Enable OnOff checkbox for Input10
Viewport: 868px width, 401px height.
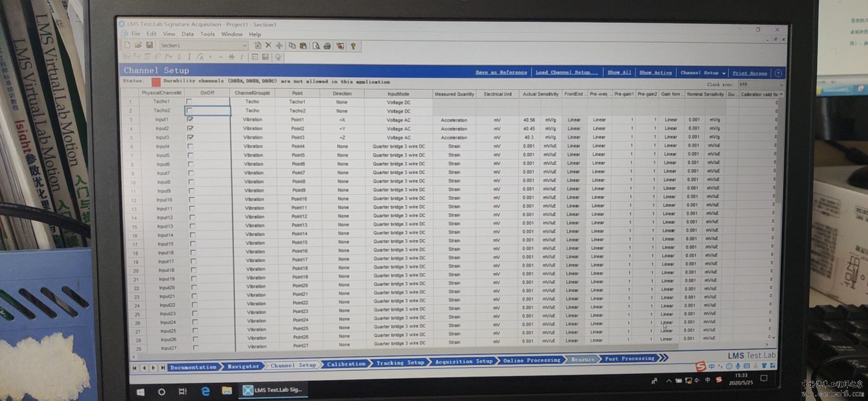click(191, 199)
